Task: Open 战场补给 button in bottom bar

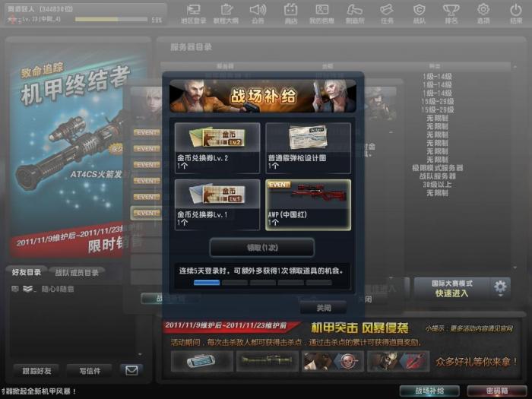Action: (429, 391)
